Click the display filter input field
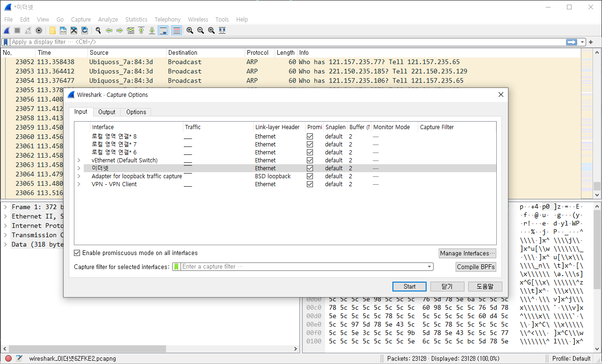Image resolution: width=602 pixels, height=364 pixels. (287, 42)
